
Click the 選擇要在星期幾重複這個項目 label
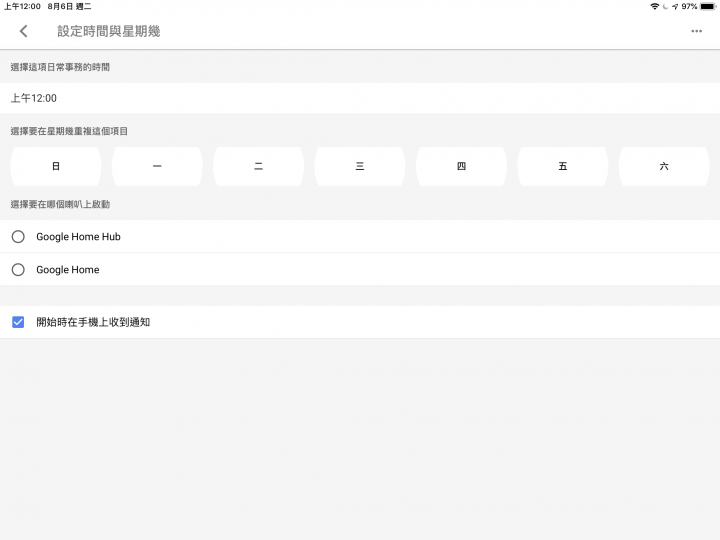point(69,131)
